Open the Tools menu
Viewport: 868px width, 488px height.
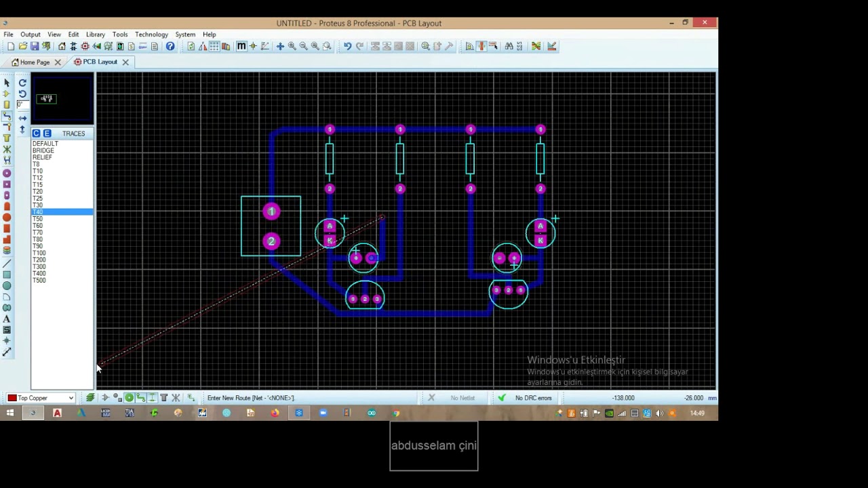(120, 35)
